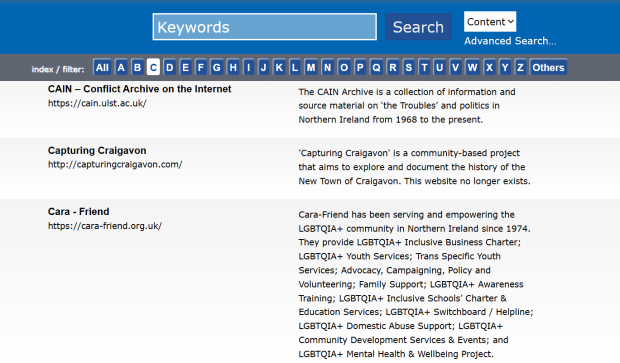Viewport: 620px width, 363px height.
Task: Filter the index by letter X
Action: point(489,67)
